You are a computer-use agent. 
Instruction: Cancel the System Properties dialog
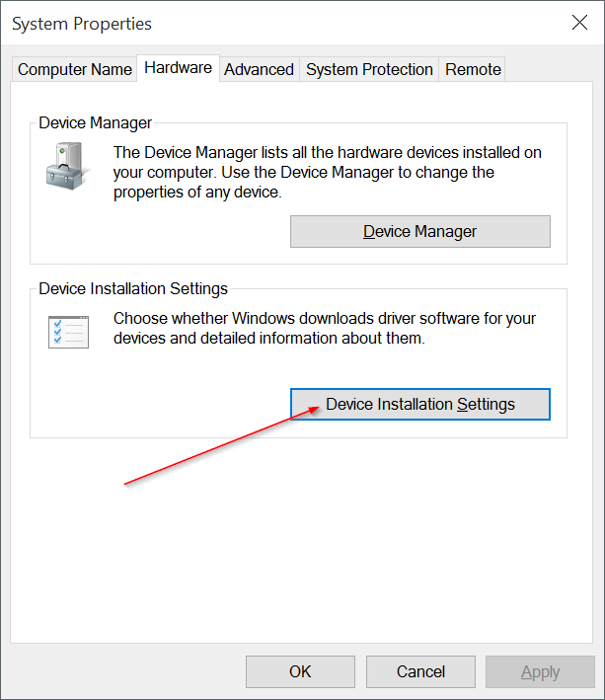coord(420,671)
